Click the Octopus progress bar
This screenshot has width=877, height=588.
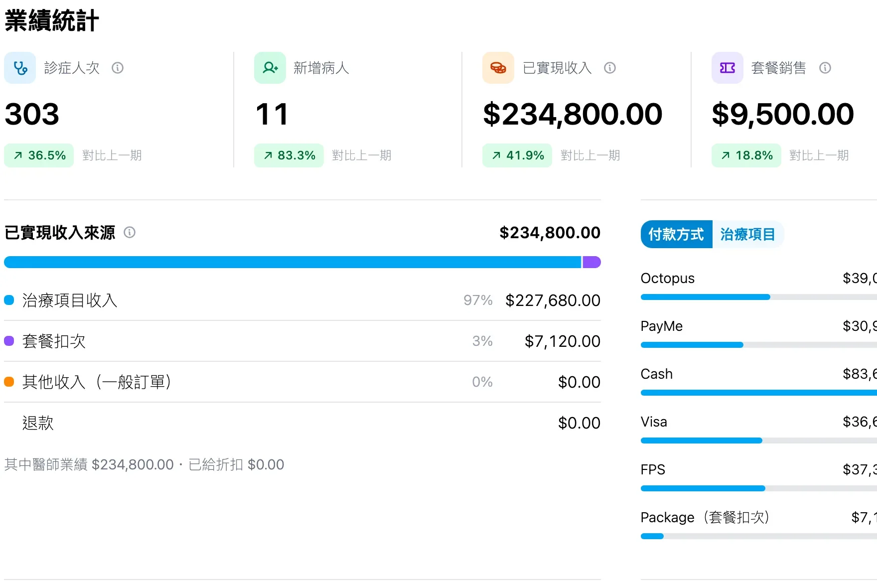[x=759, y=297]
